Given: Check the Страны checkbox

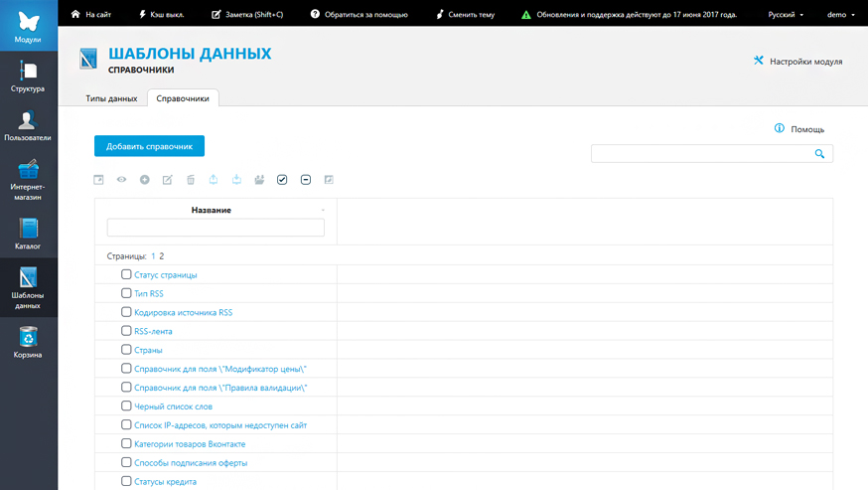Looking at the screenshot, I should 126,350.
